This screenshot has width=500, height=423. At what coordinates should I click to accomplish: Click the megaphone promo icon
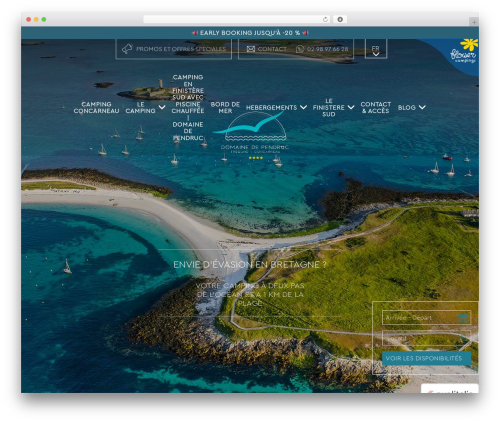click(127, 49)
